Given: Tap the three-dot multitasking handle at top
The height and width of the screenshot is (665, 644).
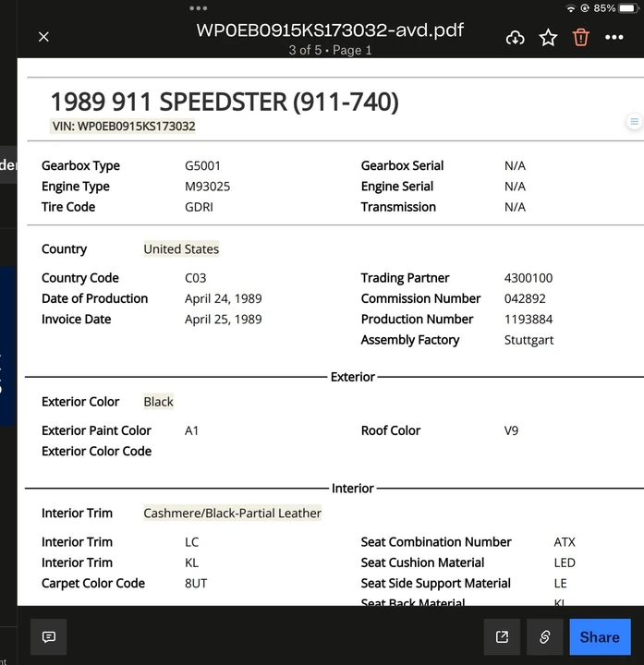Looking at the screenshot, I should [x=198, y=8].
